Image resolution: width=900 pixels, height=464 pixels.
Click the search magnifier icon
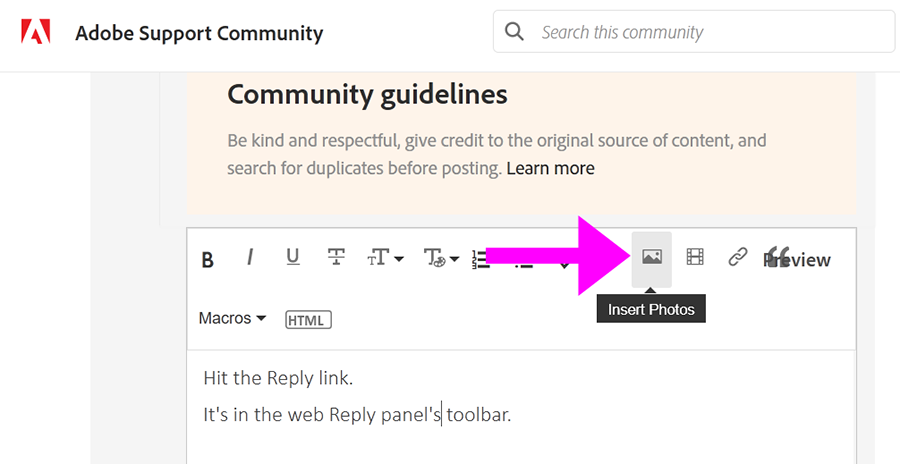coord(515,32)
